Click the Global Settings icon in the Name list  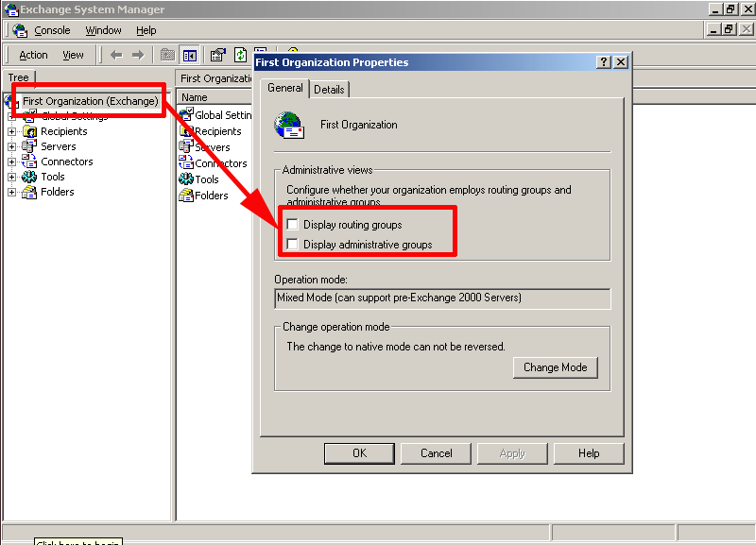186,114
